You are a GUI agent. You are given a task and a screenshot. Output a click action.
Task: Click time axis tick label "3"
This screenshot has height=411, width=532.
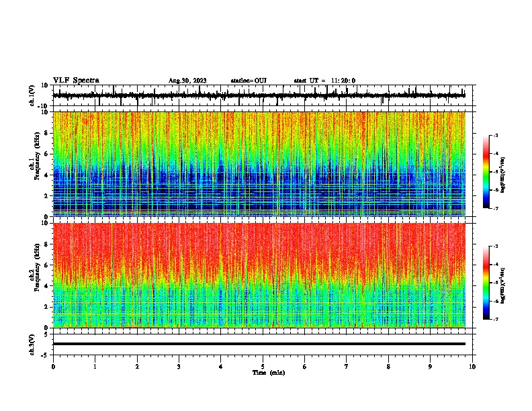[x=179, y=367]
